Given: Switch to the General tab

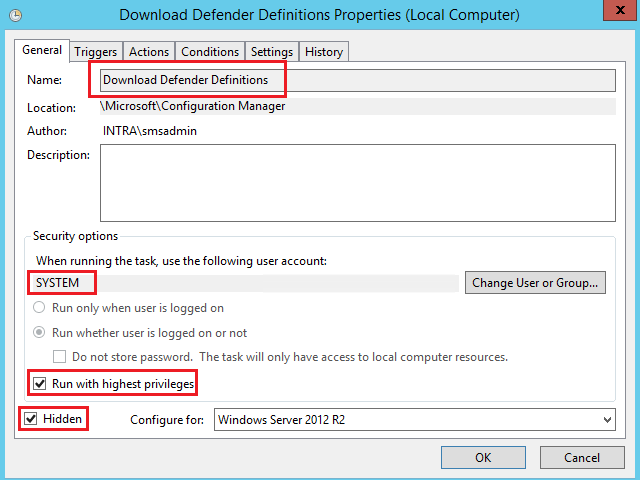Looking at the screenshot, I should pos(42,50).
